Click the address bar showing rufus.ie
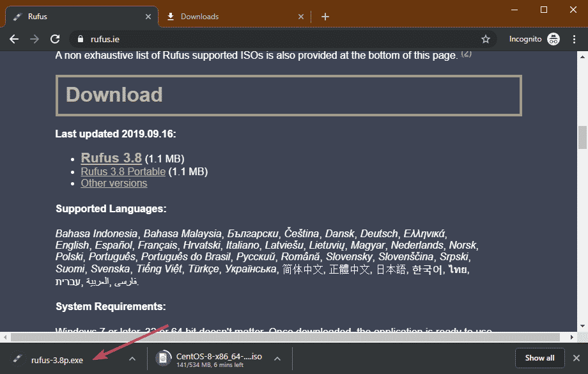Image resolution: width=588 pixels, height=374 pixels. pyautogui.click(x=281, y=39)
